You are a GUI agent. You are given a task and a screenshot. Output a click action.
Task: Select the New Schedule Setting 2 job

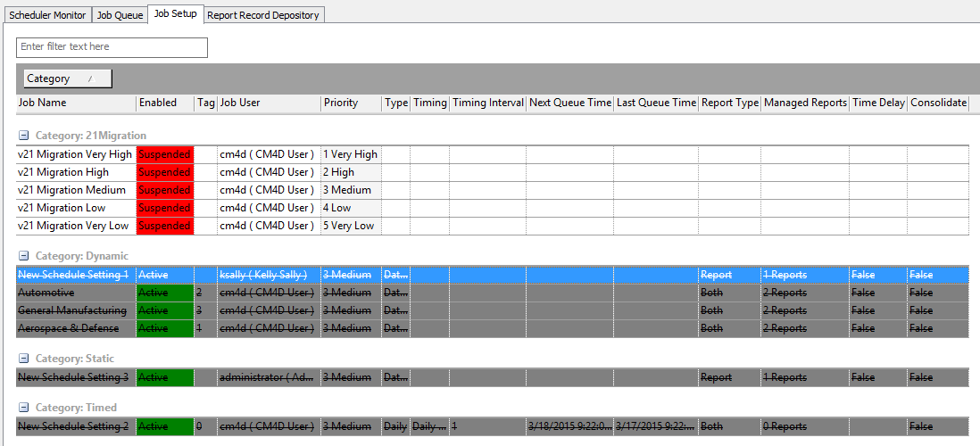(x=73, y=426)
